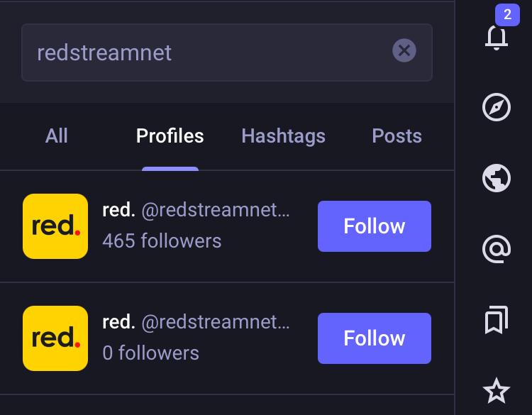Viewport: 532px width, 415px height.
Task: Open the bookmarks icon in sidebar
Action: (x=497, y=320)
